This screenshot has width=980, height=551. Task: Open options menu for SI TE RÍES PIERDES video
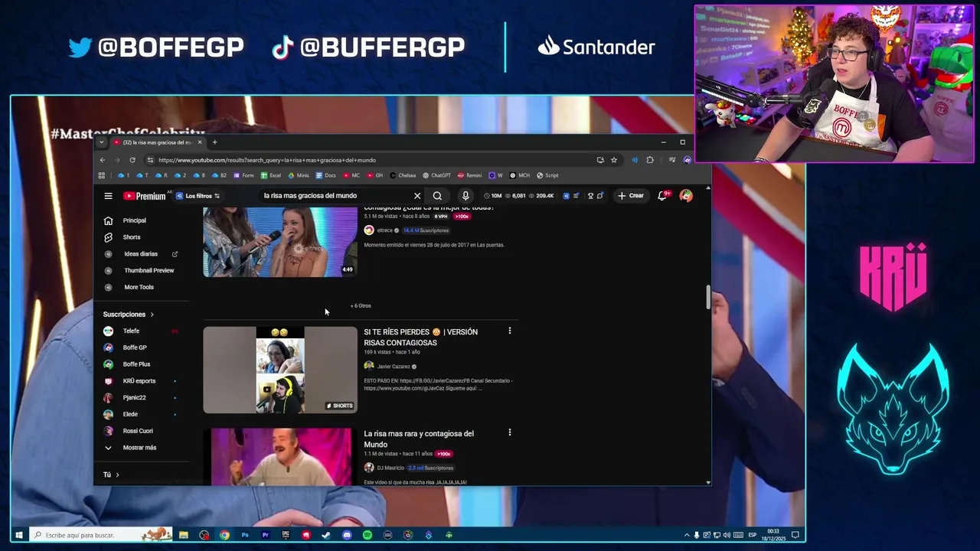pos(509,331)
